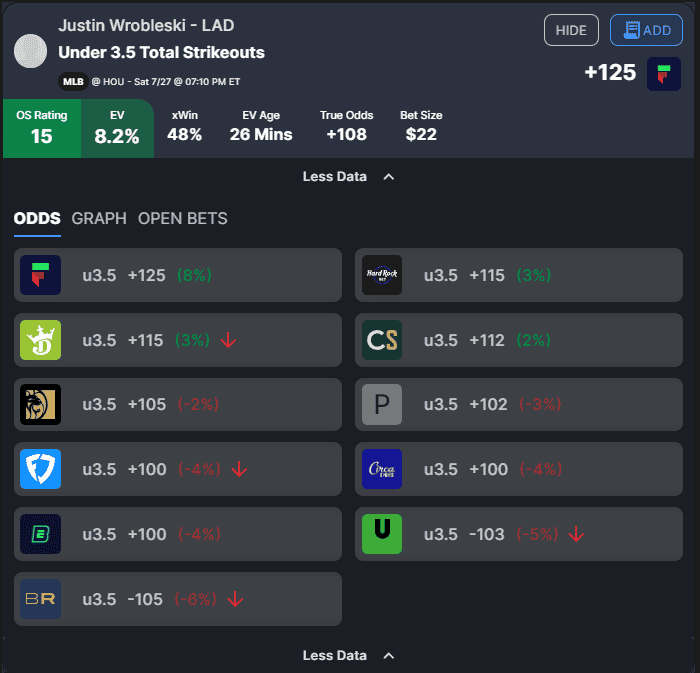Click the Fliff icon beside +125 header odds
This screenshot has width=700, height=673.
click(664, 74)
